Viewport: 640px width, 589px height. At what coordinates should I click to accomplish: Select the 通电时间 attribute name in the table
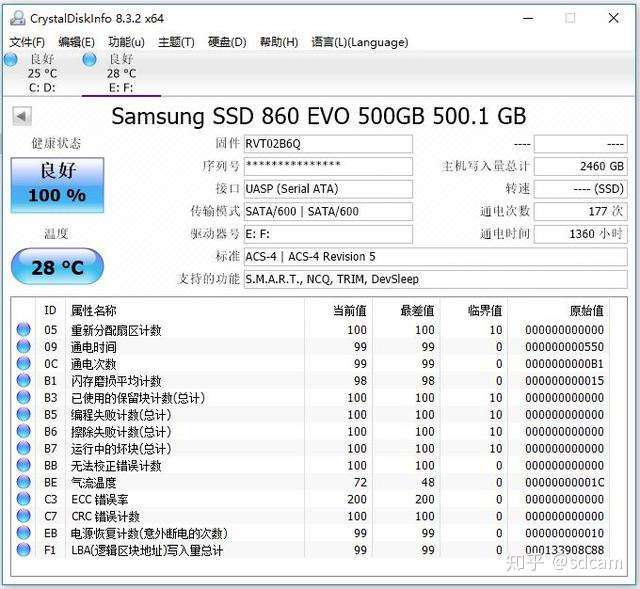pyautogui.click(x=93, y=347)
